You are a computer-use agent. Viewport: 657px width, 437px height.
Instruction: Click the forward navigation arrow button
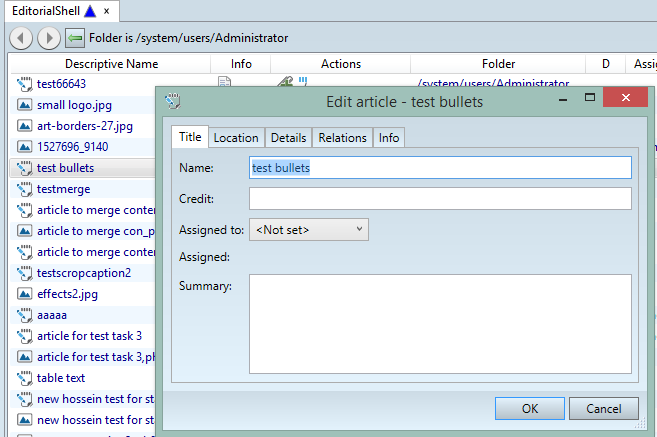[48, 38]
